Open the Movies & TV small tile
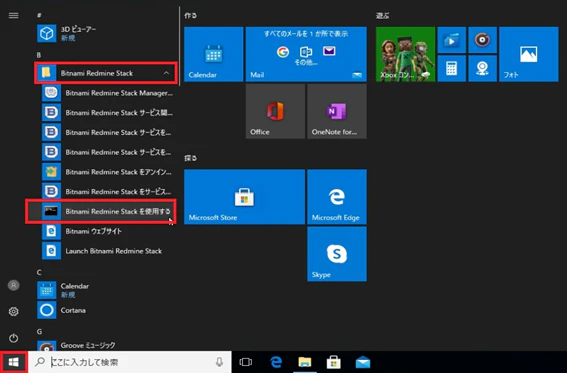Viewport: 567px width, 373px height. (452, 40)
